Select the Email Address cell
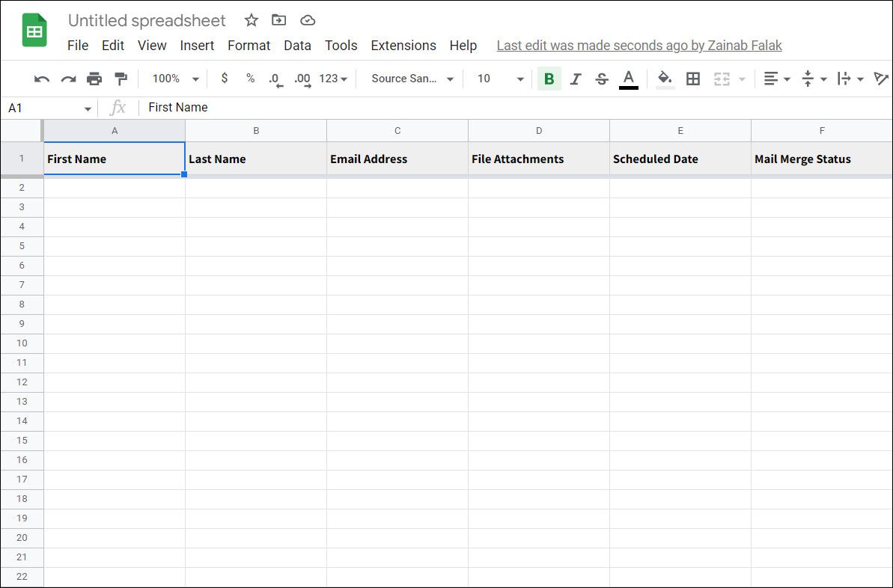The width and height of the screenshot is (893, 588). click(x=397, y=159)
